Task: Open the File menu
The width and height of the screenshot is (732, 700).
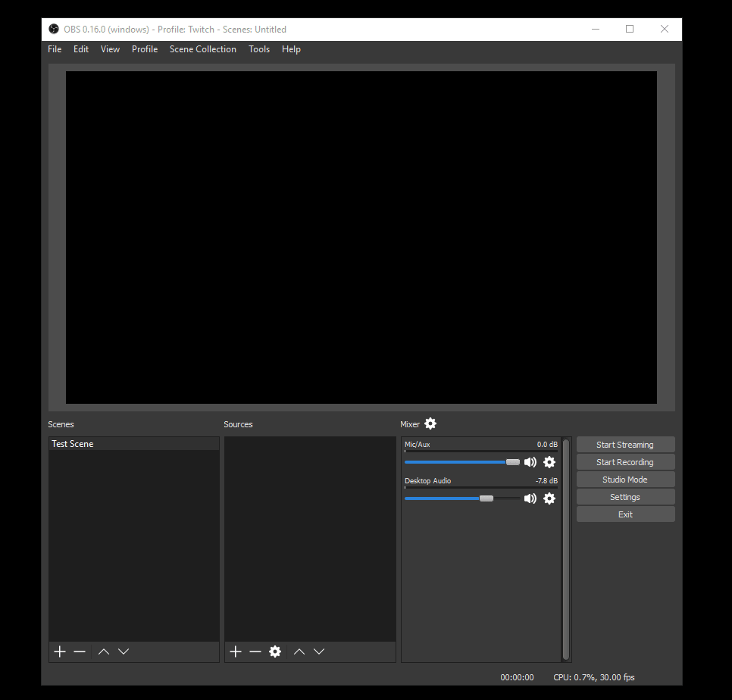Action: (55, 49)
